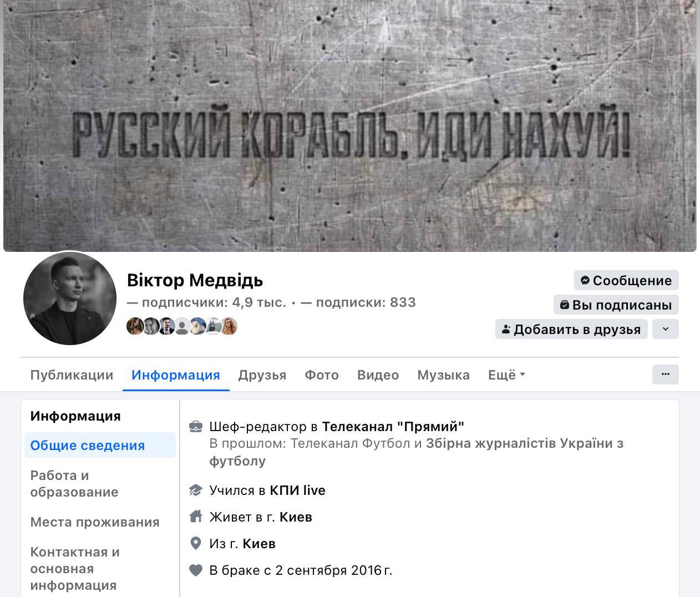
Task: Click the location pin icon beside Из г. Киев
Action: point(195,543)
